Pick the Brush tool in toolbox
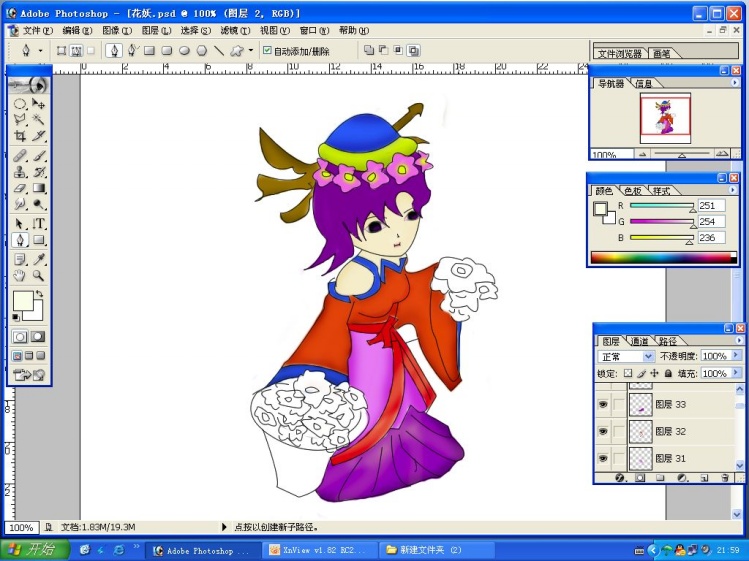The width and height of the screenshot is (749, 561). point(38,156)
